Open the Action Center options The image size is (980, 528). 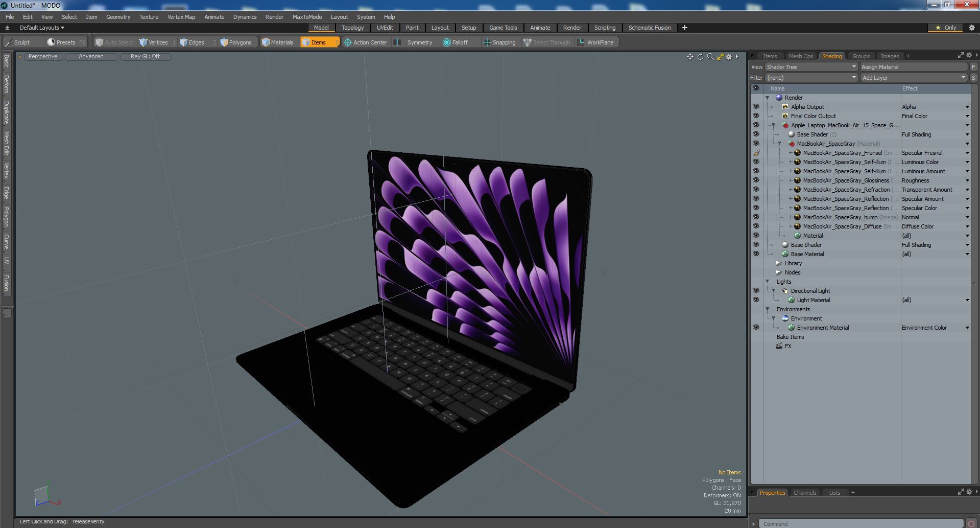coord(366,42)
